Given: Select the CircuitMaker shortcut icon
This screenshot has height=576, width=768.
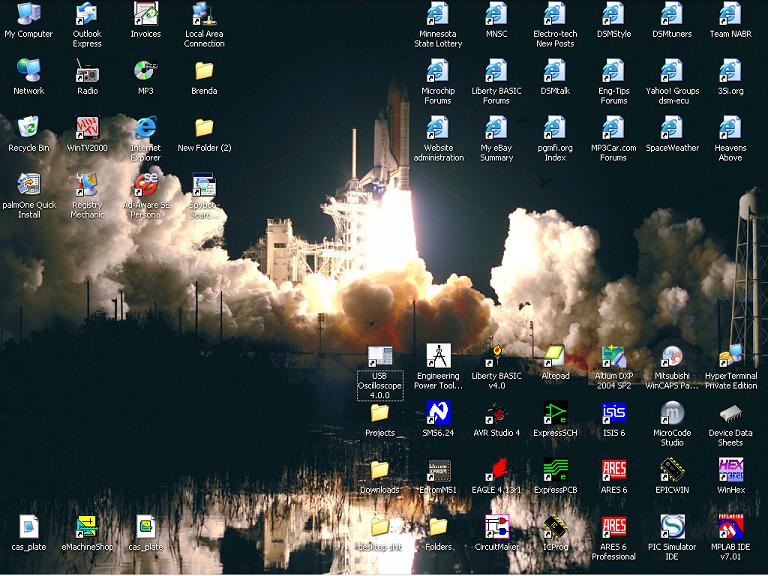Looking at the screenshot, I should click(497, 527).
